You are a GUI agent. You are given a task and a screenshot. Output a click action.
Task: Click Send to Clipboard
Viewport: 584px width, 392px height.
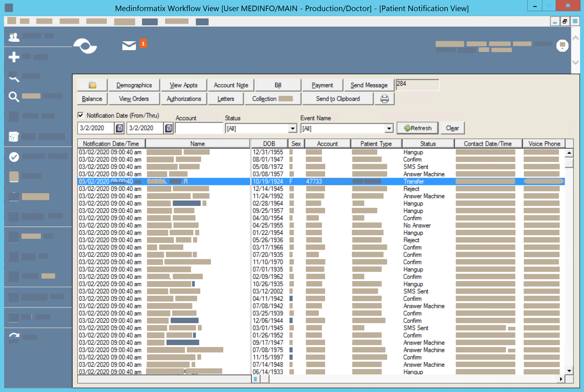pyautogui.click(x=337, y=99)
